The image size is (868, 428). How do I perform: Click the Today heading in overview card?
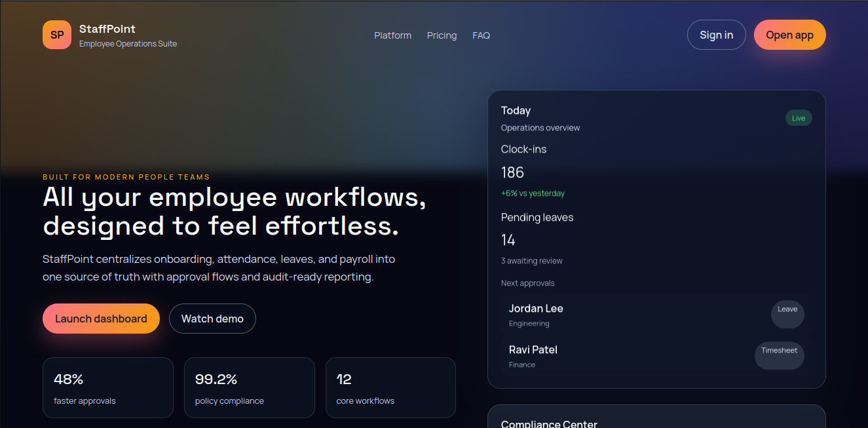(x=516, y=111)
